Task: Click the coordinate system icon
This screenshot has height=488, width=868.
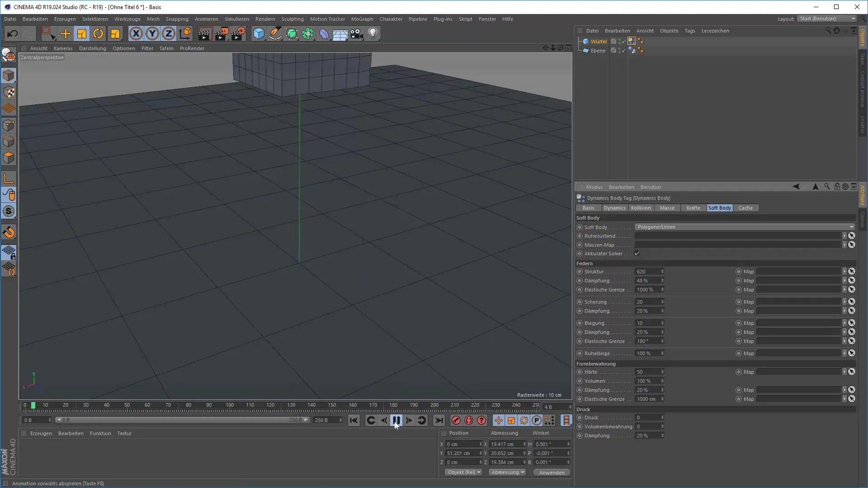Action: (185, 33)
